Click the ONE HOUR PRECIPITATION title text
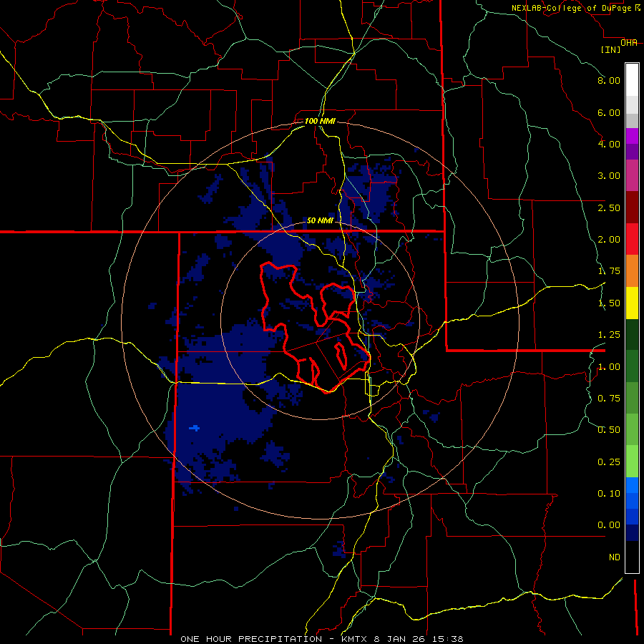Viewport: 644px width, 644px height. click(251, 639)
